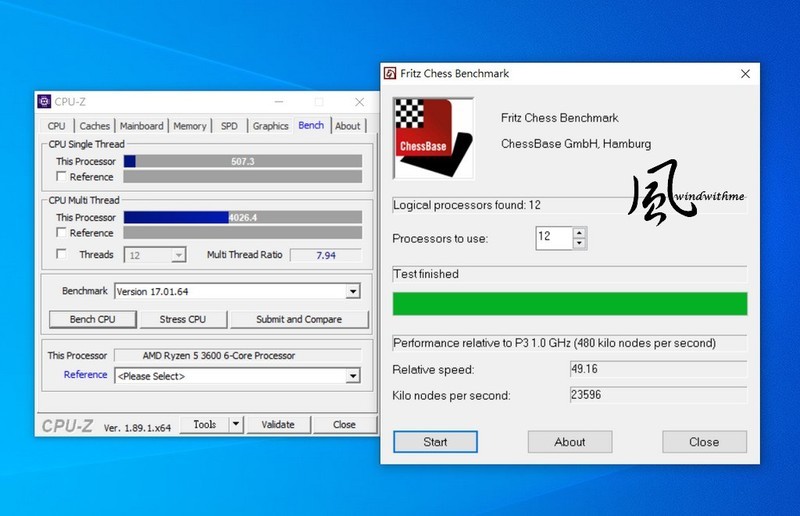Toggle the Threads checkbox

tap(62, 255)
